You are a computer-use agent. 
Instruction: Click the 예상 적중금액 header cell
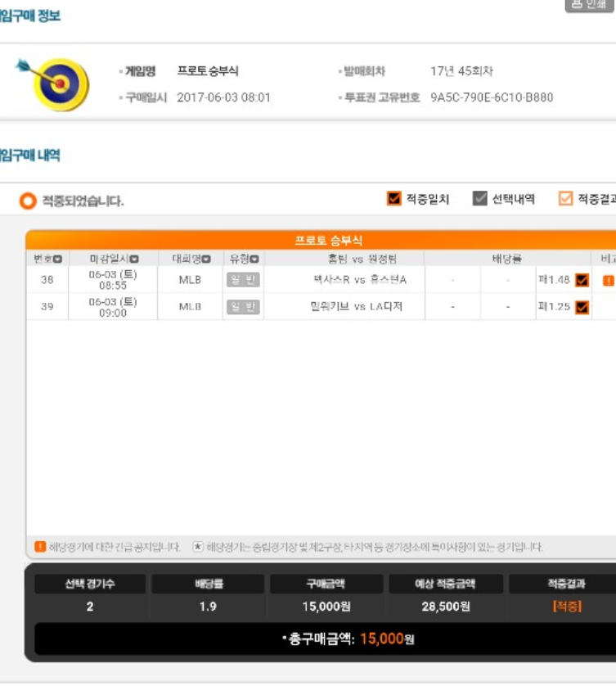pyautogui.click(x=445, y=584)
